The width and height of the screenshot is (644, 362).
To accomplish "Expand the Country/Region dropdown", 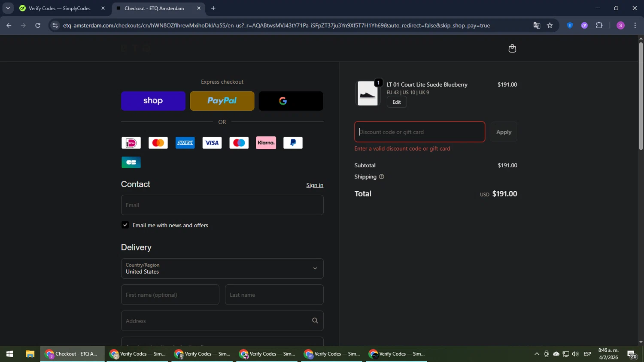I will click(x=222, y=268).
